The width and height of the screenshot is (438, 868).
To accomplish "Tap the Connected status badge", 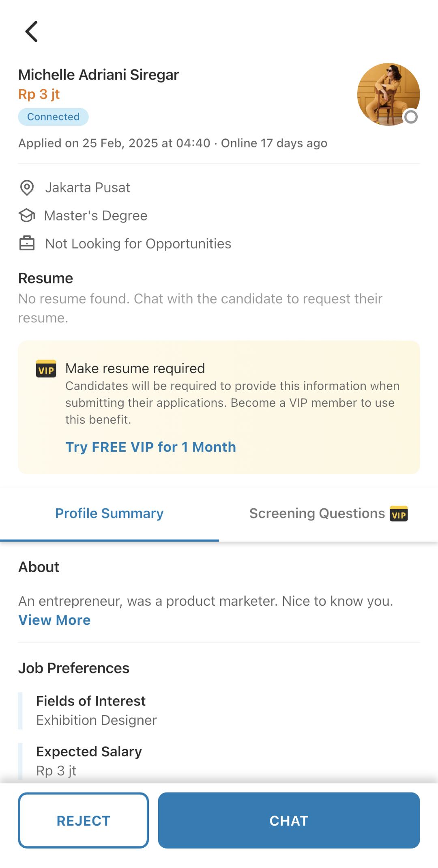I will coord(53,117).
